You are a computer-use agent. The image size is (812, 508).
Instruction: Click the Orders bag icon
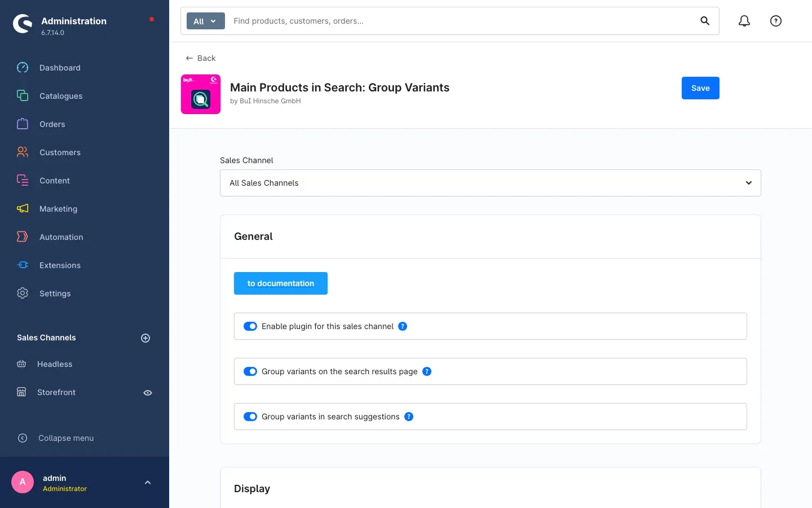pyautogui.click(x=23, y=124)
